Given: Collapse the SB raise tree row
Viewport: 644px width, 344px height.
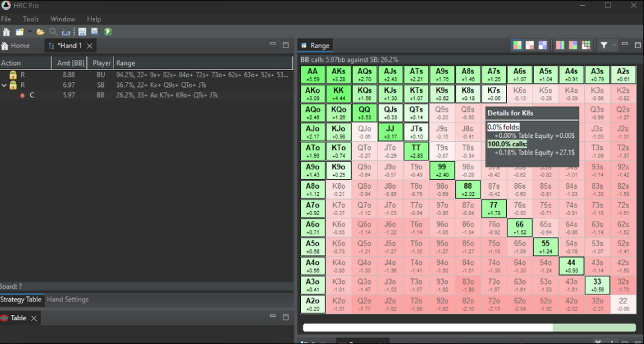Looking at the screenshot, I should (x=4, y=85).
